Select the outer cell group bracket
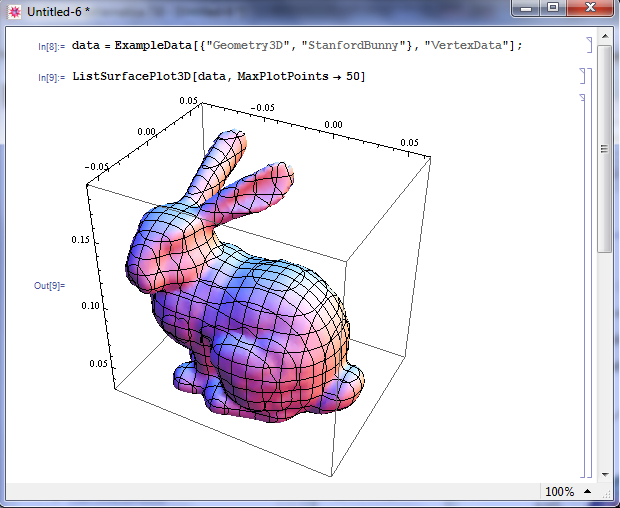Screen dimensions: 620x508 (x=590, y=273)
